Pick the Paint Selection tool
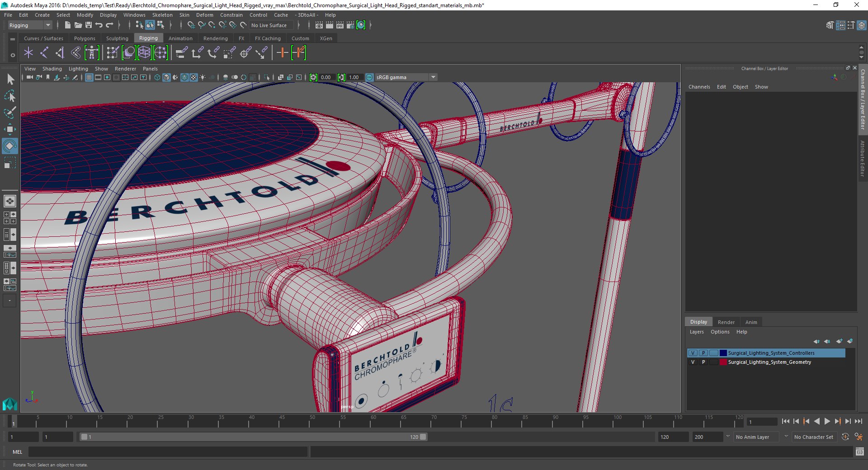Viewport: 868px width, 470px height. coord(9,113)
